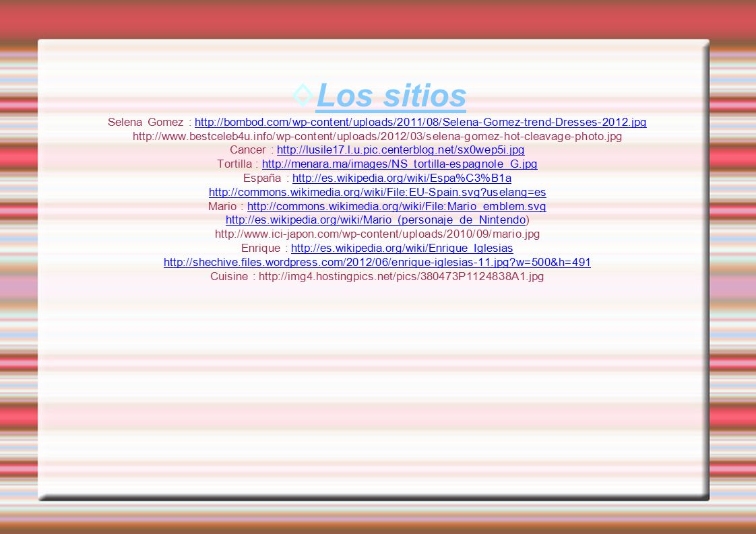Select the img4.hostingpics.net Cuisine URL text

[x=401, y=277]
